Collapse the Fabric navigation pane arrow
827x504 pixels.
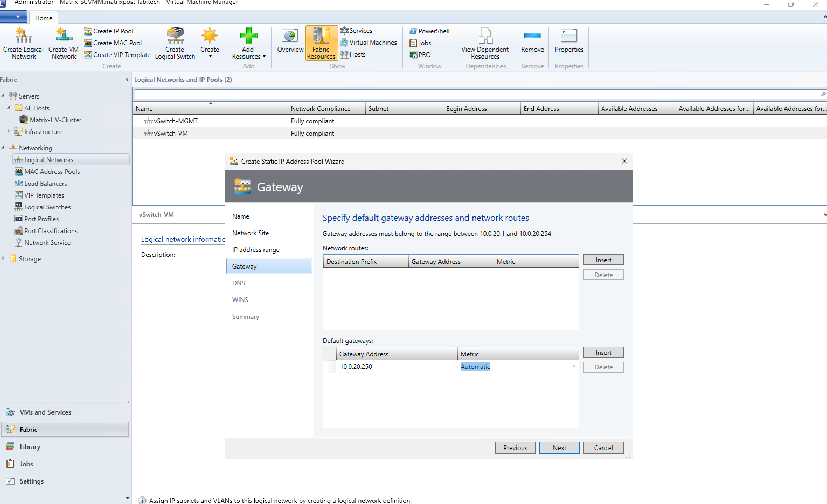click(127, 80)
